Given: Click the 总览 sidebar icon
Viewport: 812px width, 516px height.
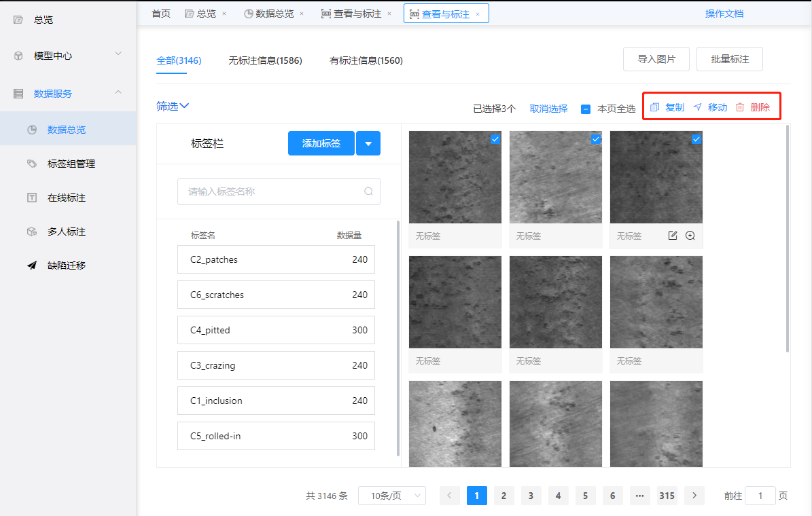Looking at the screenshot, I should (x=18, y=20).
